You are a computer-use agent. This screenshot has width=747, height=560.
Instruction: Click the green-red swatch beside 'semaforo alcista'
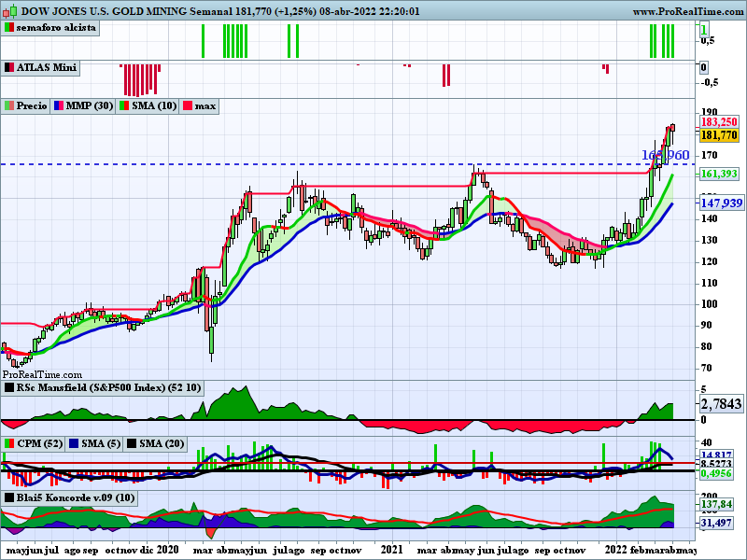click(x=9, y=28)
